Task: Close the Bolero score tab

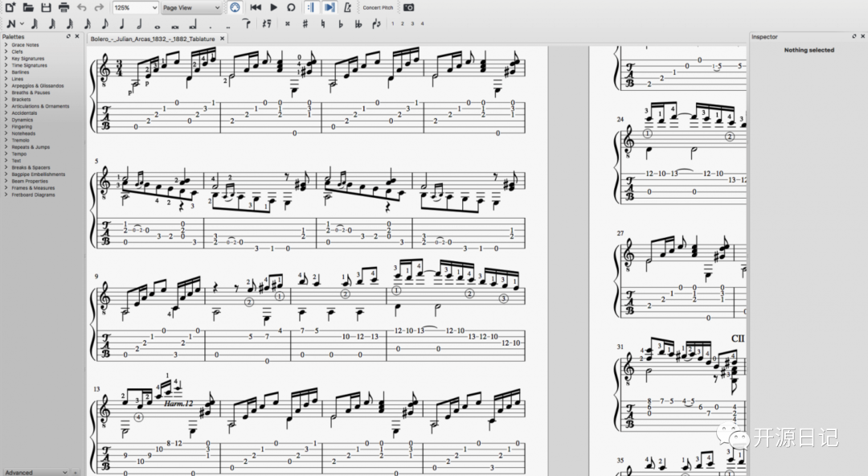Action: tap(222, 39)
